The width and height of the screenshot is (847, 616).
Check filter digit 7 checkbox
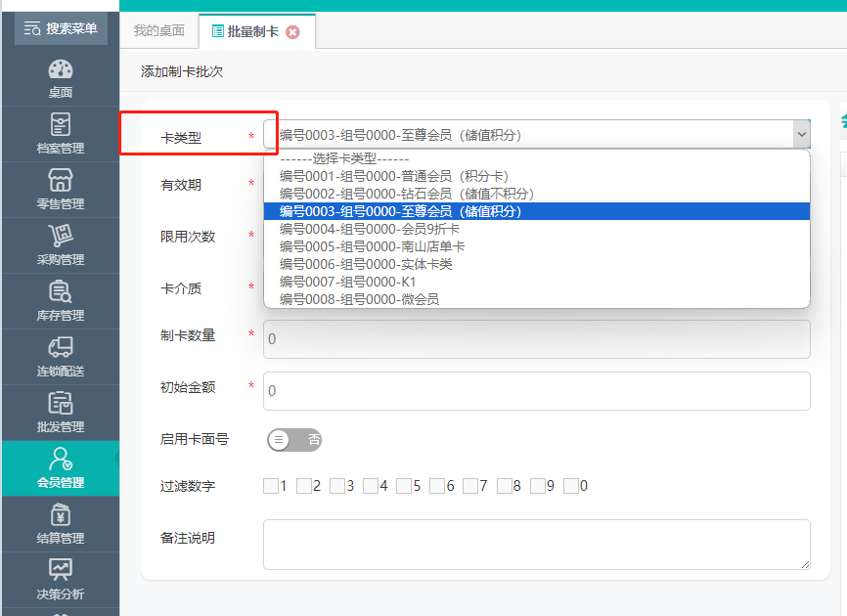(470, 486)
